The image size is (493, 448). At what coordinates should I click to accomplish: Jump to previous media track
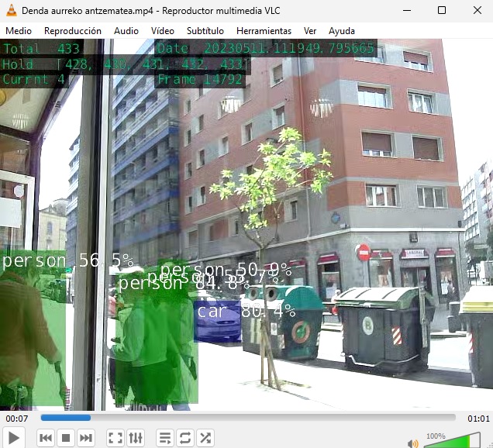click(46, 438)
